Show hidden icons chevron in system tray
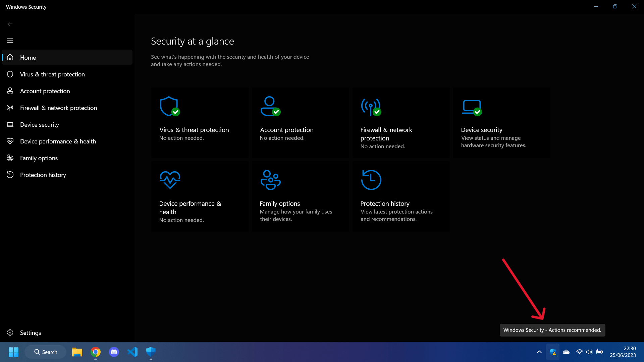 [x=539, y=352]
